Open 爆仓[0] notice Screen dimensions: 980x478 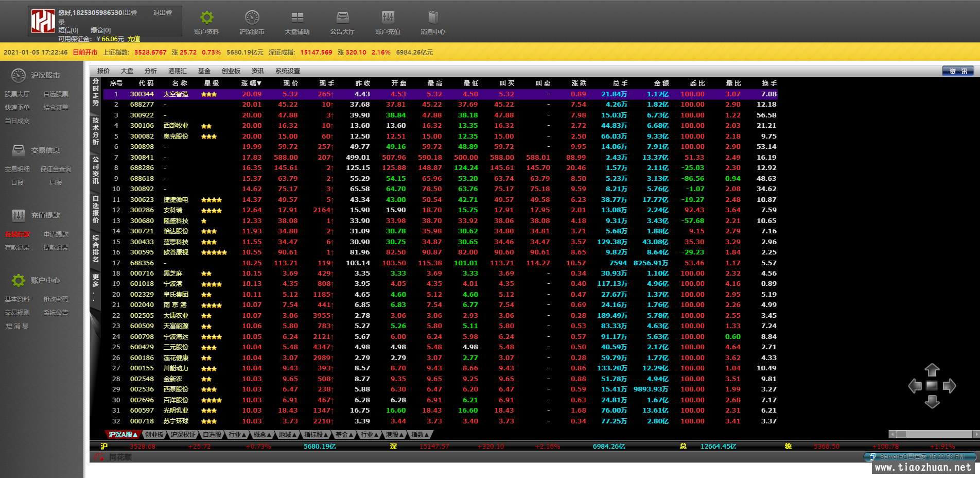(101, 30)
